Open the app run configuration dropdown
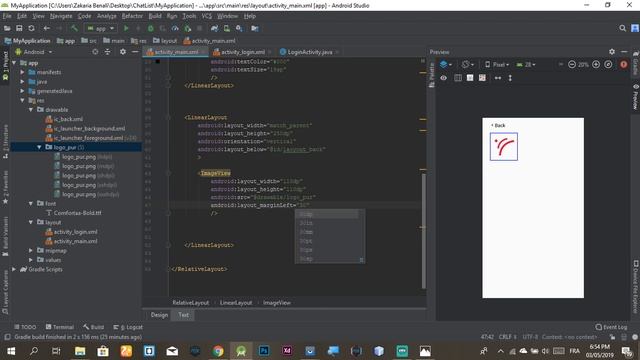640x360 pixels. 100,28
